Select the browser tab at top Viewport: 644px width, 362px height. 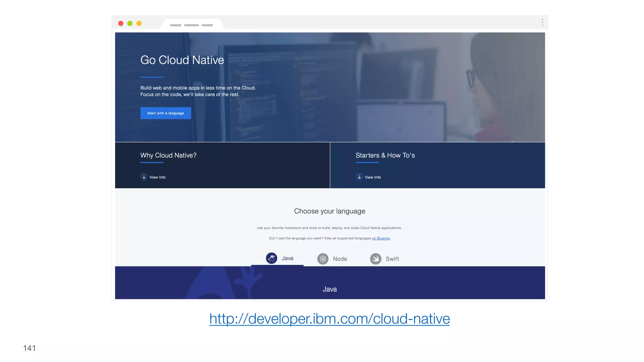coord(192,25)
